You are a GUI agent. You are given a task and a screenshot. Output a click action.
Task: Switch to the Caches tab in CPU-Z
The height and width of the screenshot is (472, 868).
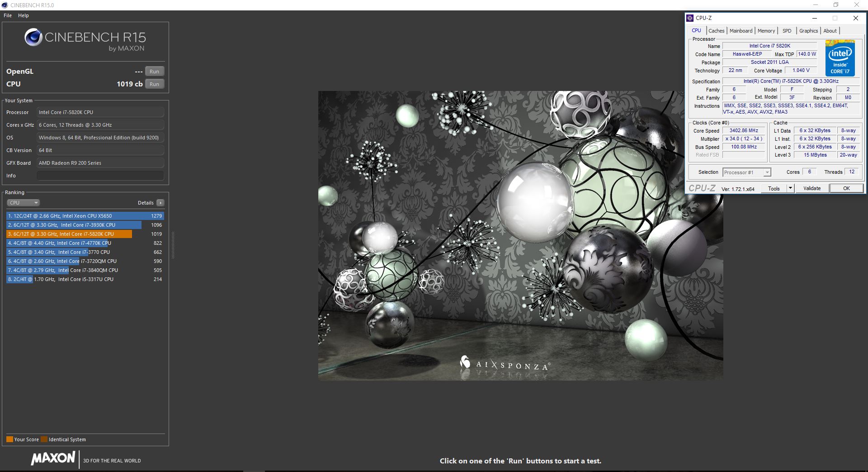[x=716, y=31]
